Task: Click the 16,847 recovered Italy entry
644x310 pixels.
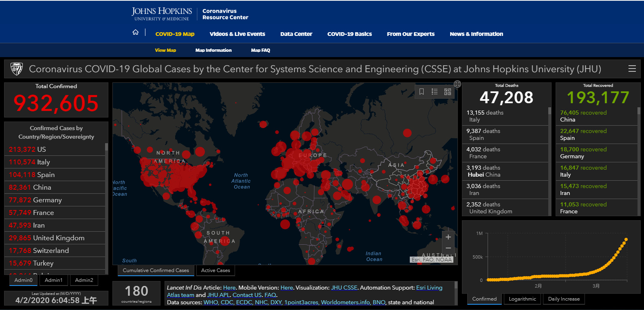Action: coord(596,171)
